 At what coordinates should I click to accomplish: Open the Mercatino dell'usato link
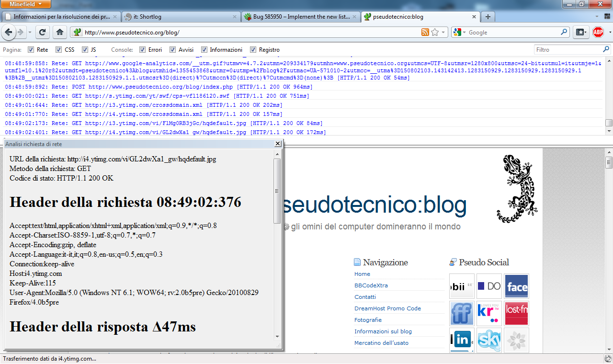381,343
